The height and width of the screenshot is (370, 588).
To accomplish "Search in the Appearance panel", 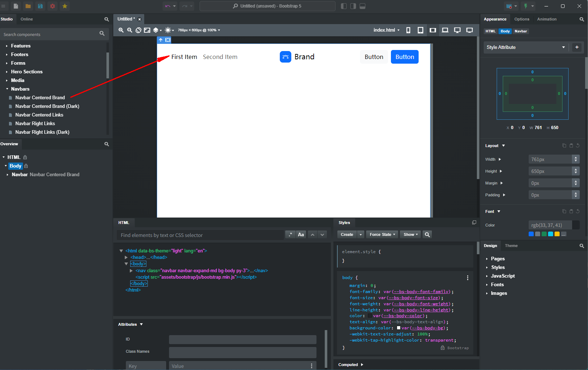I will pos(582,19).
